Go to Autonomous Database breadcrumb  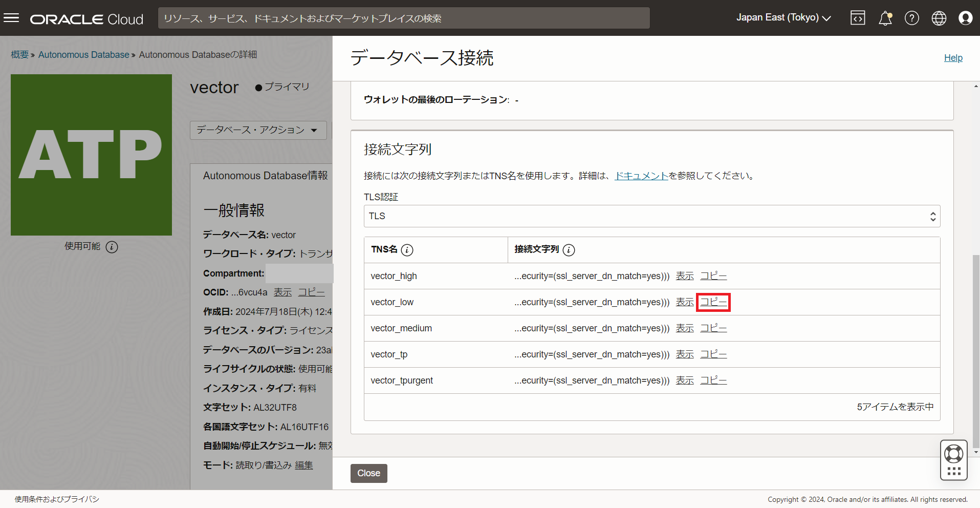click(83, 55)
